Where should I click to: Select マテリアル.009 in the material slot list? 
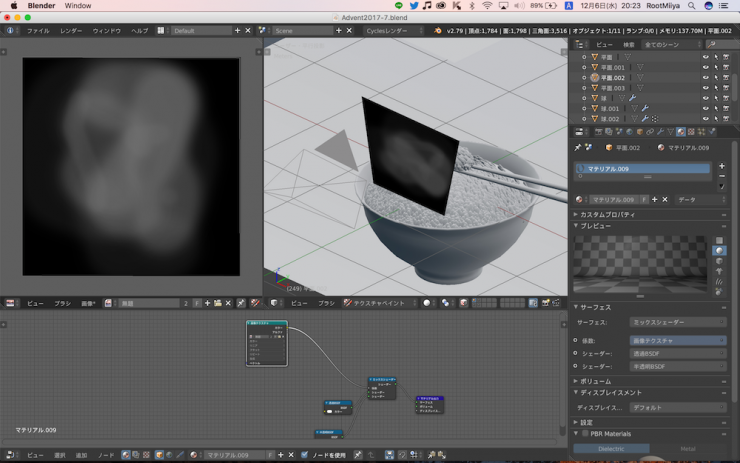643,169
